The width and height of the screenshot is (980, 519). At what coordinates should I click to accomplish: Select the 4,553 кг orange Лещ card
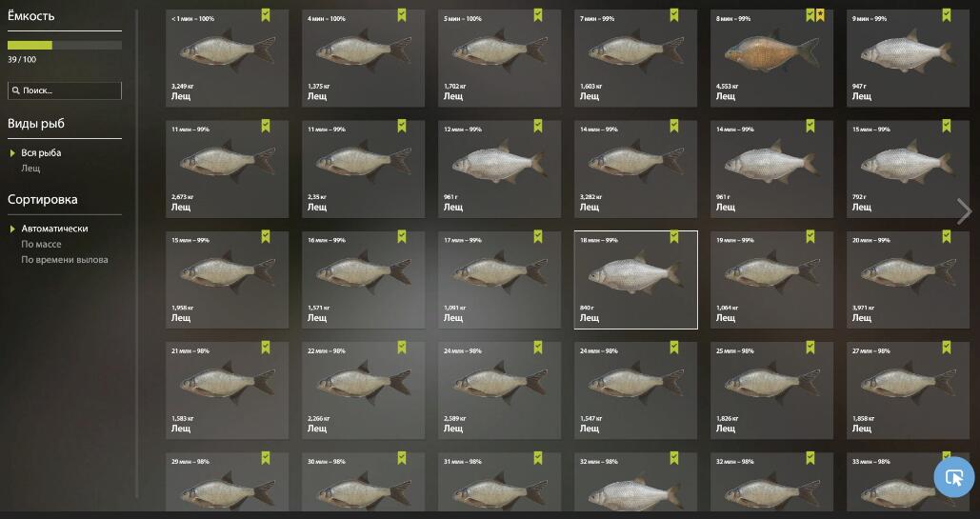pyautogui.click(x=771, y=57)
